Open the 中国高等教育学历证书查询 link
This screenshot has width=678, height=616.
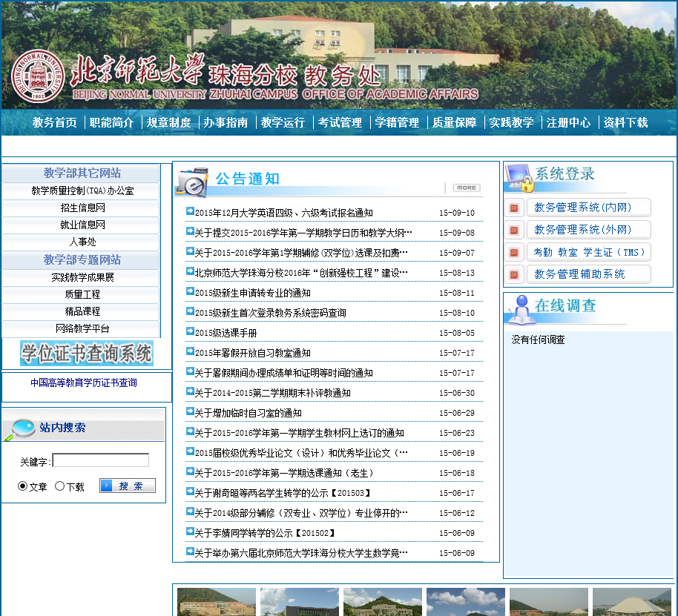pos(84,383)
